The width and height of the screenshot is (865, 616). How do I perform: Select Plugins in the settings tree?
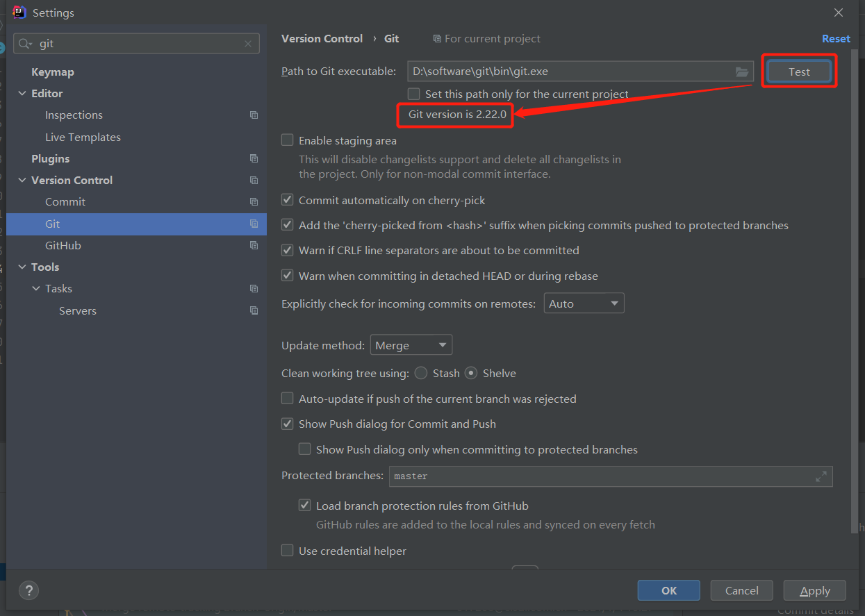tap(51, 158)
